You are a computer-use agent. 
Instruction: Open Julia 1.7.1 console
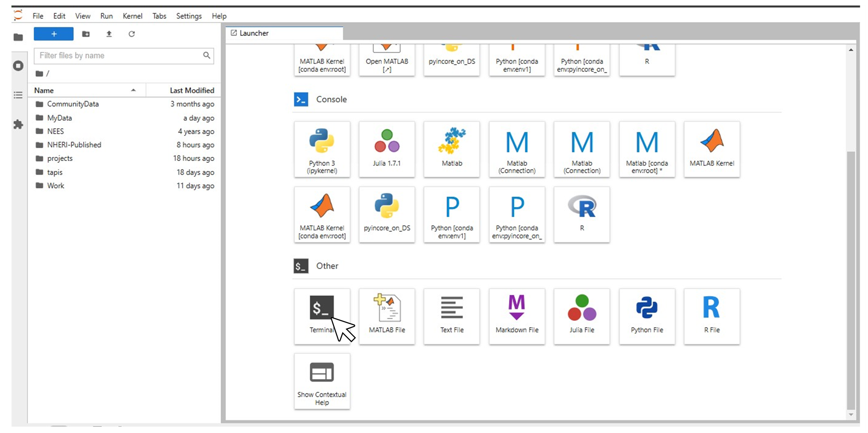tap(386, 149)
